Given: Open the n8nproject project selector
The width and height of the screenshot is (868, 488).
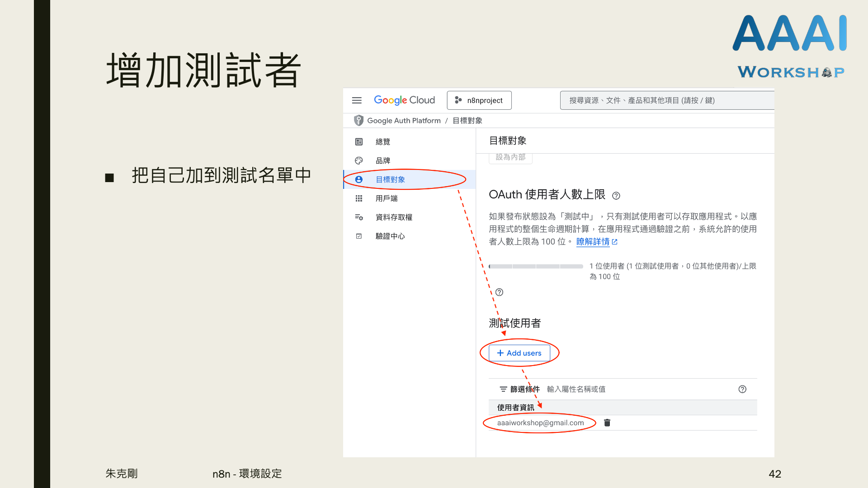Looking at the screenshot, I should click(479, 100).
